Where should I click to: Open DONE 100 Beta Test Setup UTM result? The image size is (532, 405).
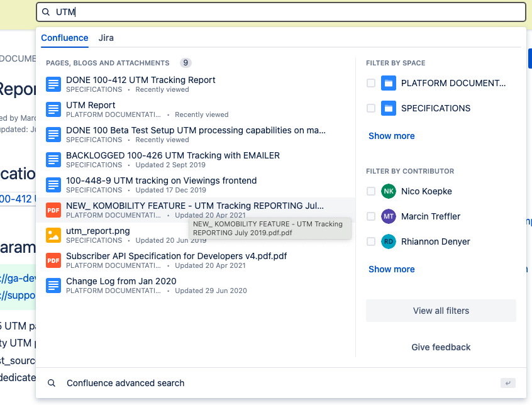click(x=196, y=135)
